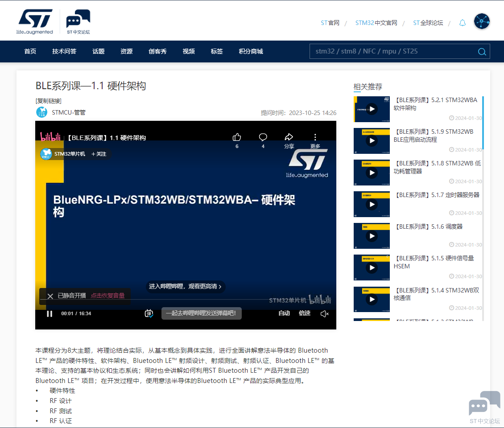Screen dimensions: 504x428
Task: Click the ST life.augmented logo
Action: [35, 21]
